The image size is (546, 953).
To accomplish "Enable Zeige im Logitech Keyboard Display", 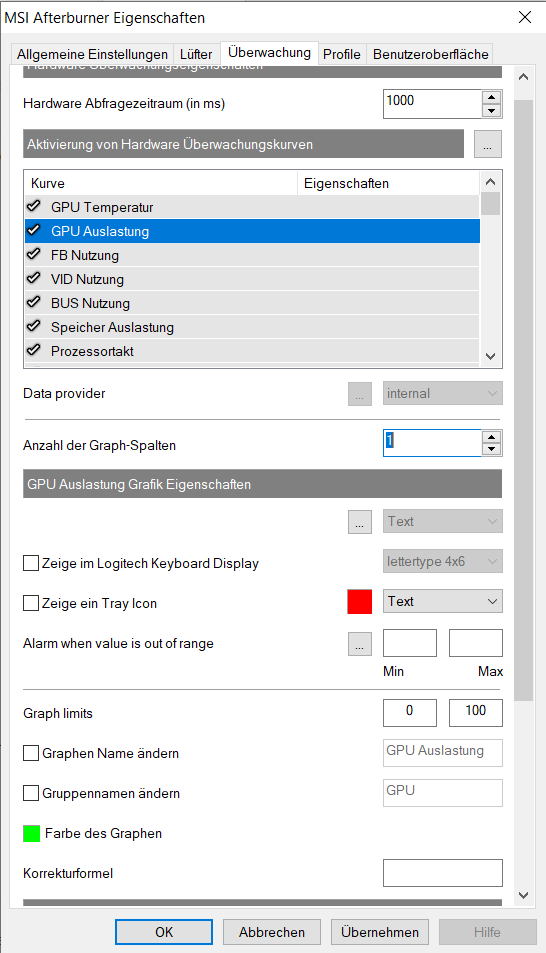I will [31, 563].
